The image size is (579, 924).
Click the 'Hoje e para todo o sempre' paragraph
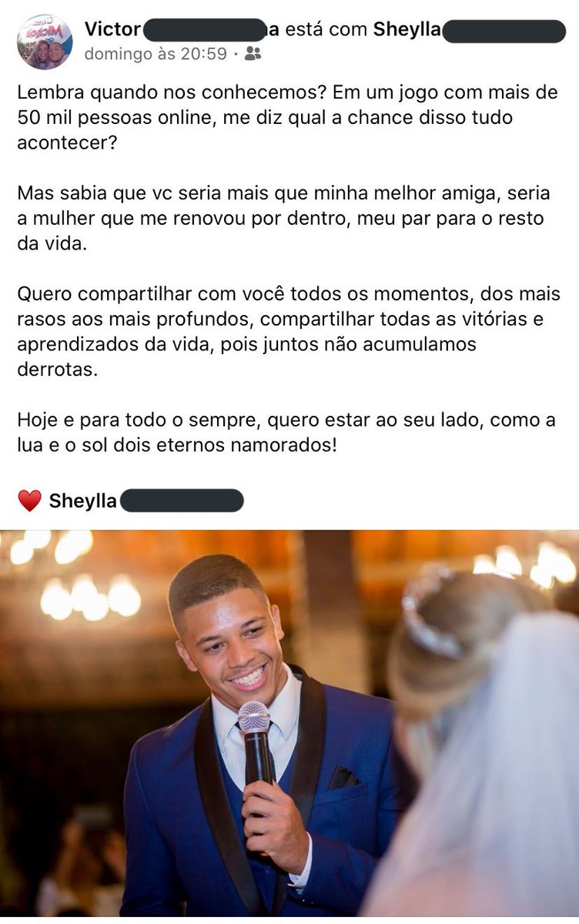286,433
